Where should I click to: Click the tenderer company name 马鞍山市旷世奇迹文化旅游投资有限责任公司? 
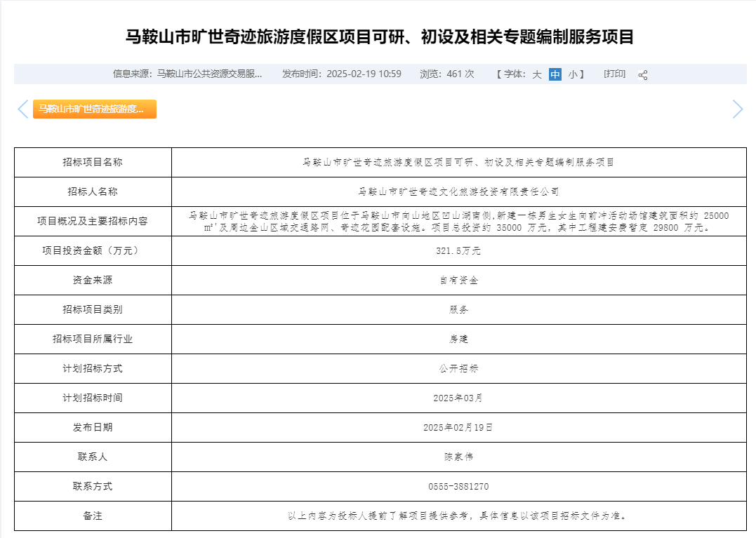point(458,191)
